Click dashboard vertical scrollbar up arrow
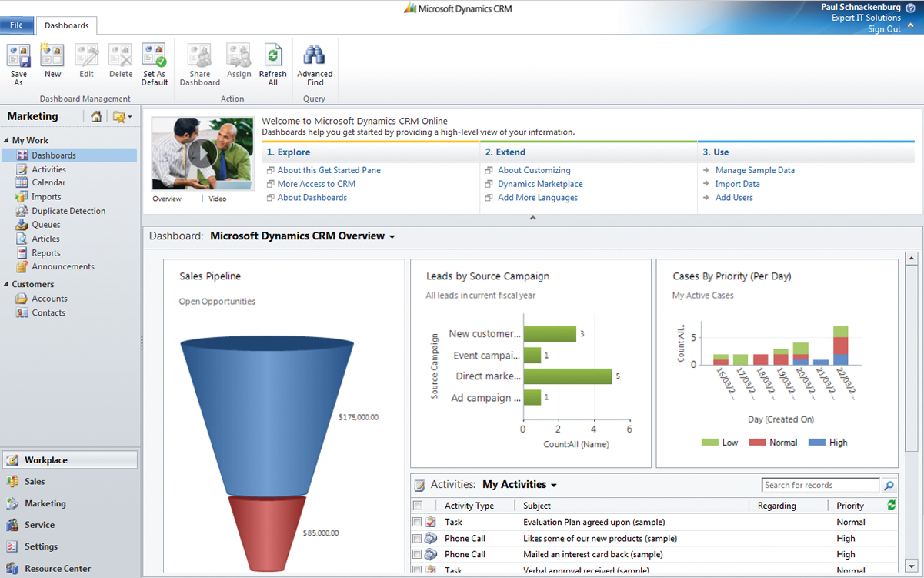The width and height of the screenshot is (924, 578). click(x=912, y=258)
